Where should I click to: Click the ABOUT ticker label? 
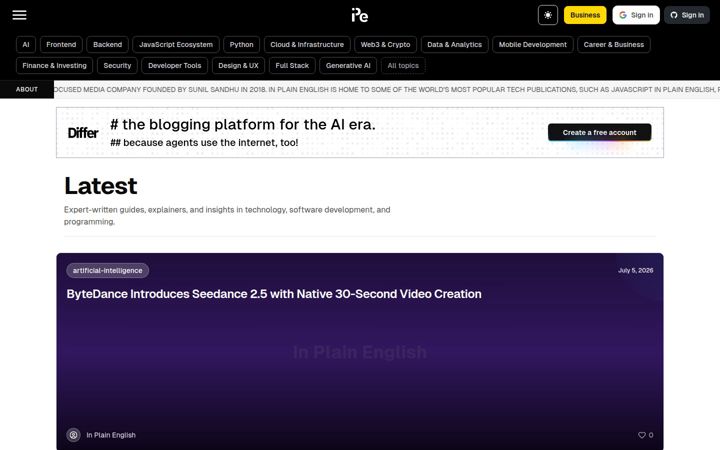coord(27,90)
